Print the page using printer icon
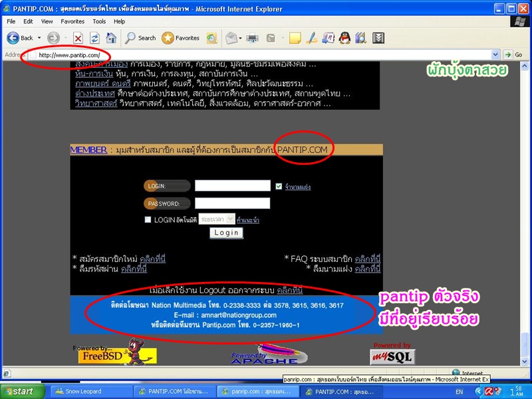The width and height of the screenshot is (532, 399). (252, 38)
